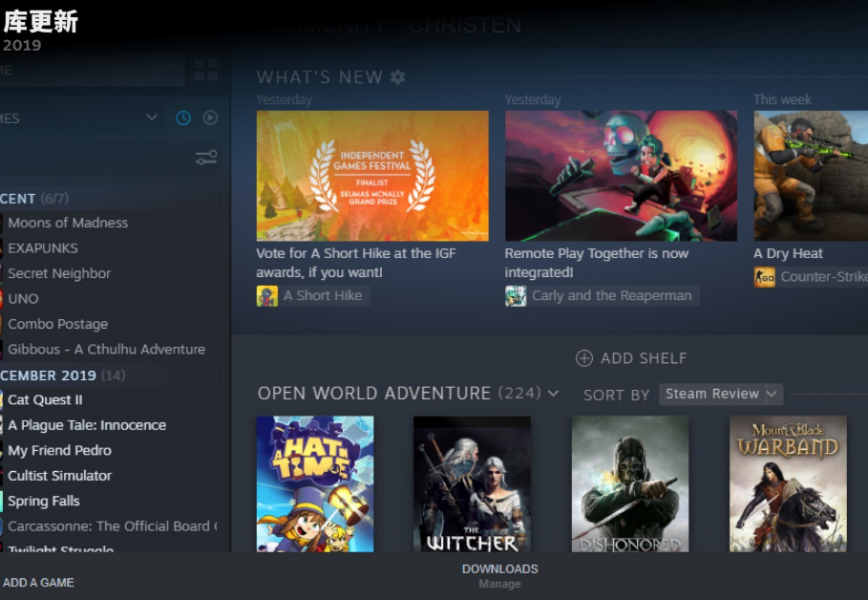The image size is (868, 600).
Task: Open advanced filter settings sliders icon
Action: tap(206, 158)
